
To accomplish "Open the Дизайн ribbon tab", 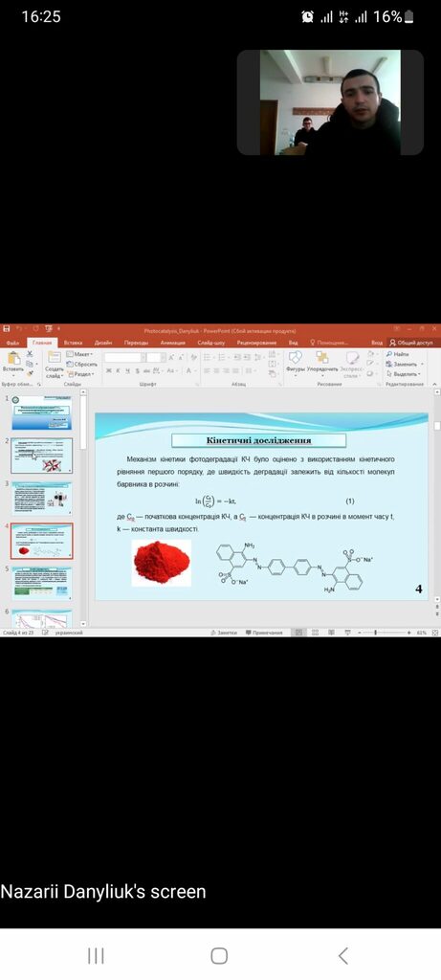I will (x=103, y=343).
